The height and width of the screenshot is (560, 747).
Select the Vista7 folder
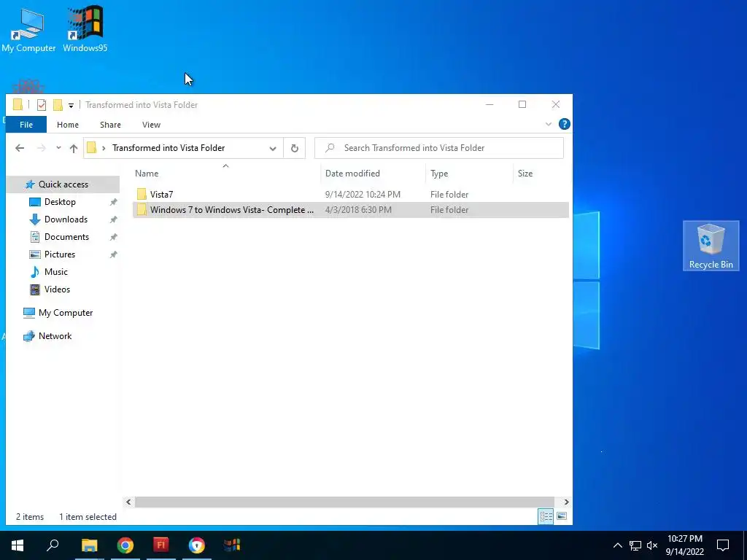click(351, 194)
